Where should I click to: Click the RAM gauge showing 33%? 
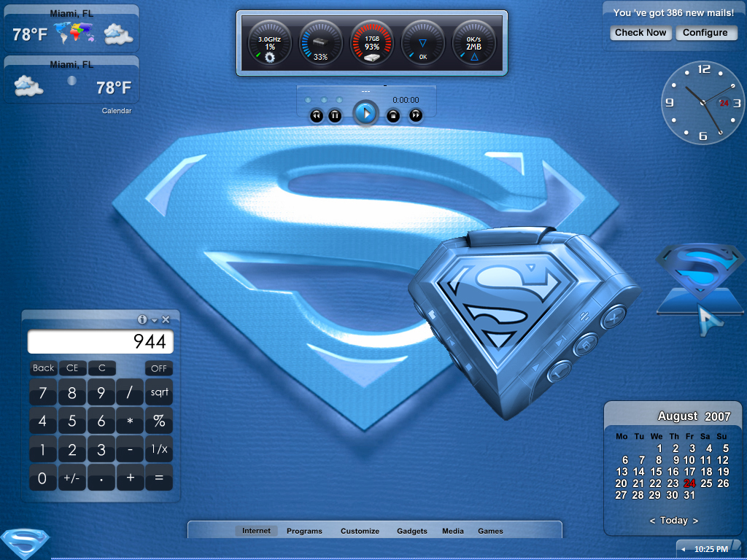pyautogui.click(x=321, y=43)
